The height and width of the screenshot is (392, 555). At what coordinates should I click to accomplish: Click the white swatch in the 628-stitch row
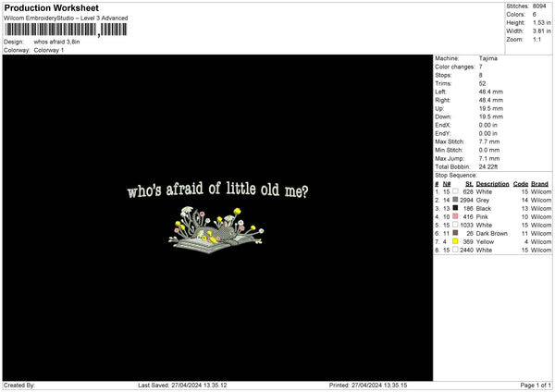[x=455, y=191]
